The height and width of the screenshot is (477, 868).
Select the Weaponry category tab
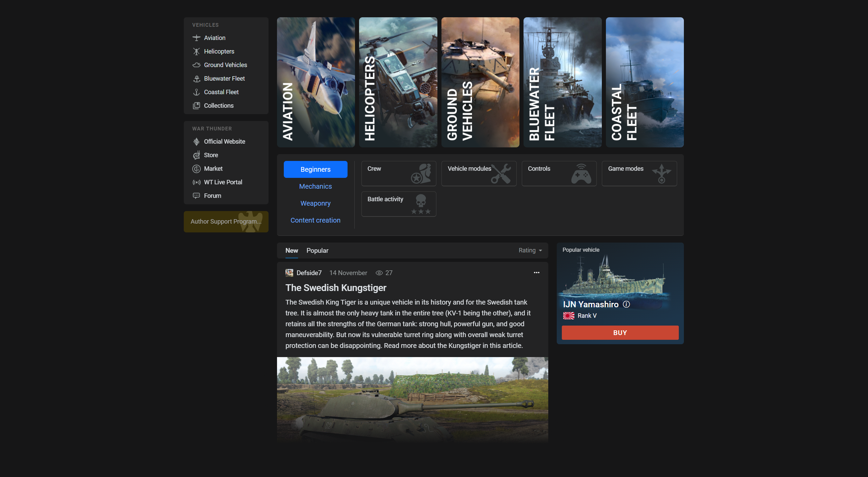(315, 203)
